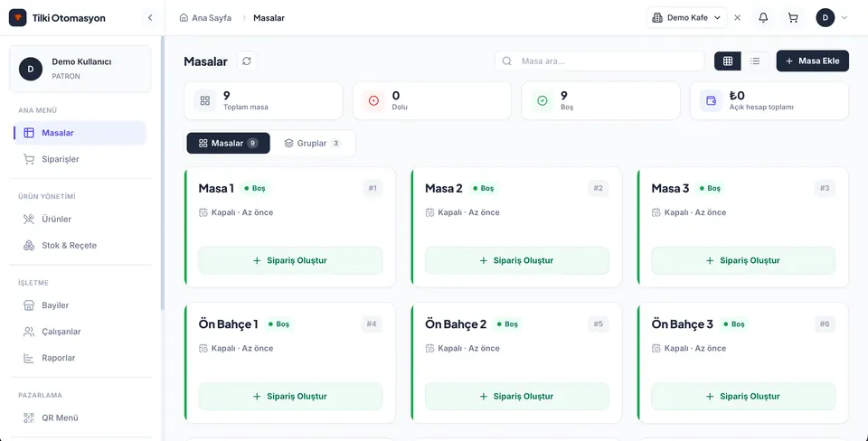Screen dimensions: 868x441
Task: Click the Stok & Reçete cubes icon
Action: click(x=29, y=246)
